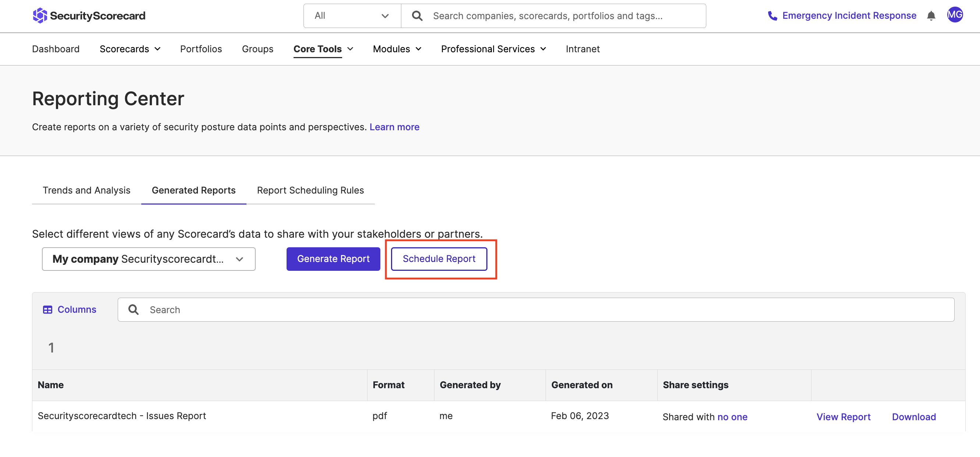Open the My company scorecard selector
The height and width of the screenshot is (457, 980).
148,259
